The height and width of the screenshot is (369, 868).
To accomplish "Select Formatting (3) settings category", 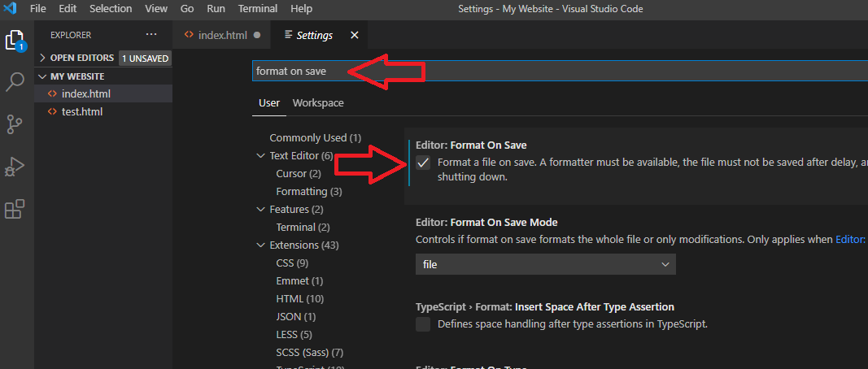I will (x=309, y=192).
